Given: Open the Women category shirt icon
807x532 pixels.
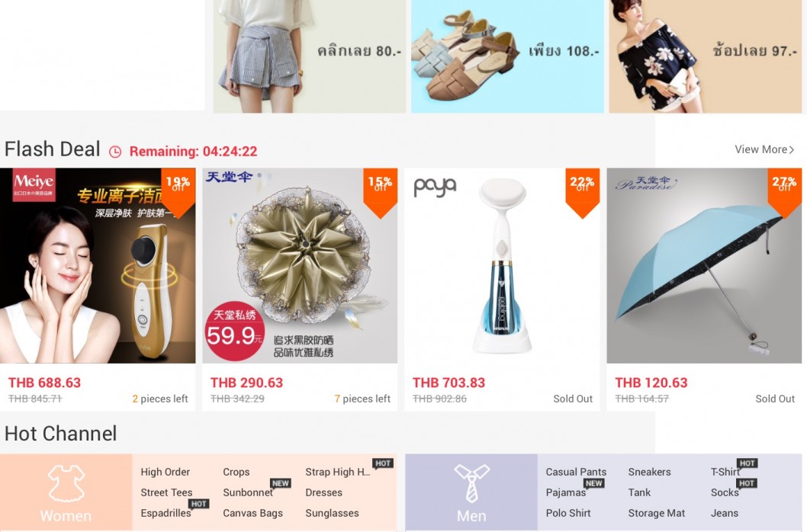Looking at the screenshot, I should (x=66, y=484).
